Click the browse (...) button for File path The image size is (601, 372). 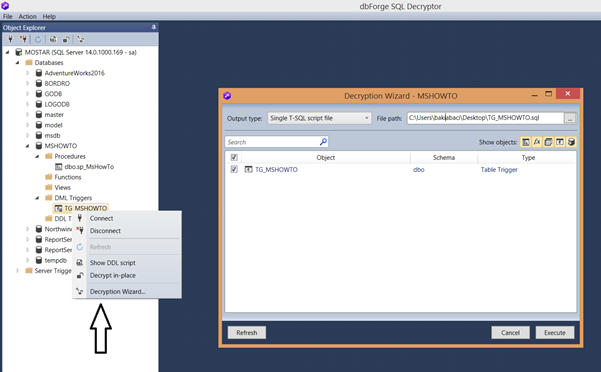pos(570,118)
